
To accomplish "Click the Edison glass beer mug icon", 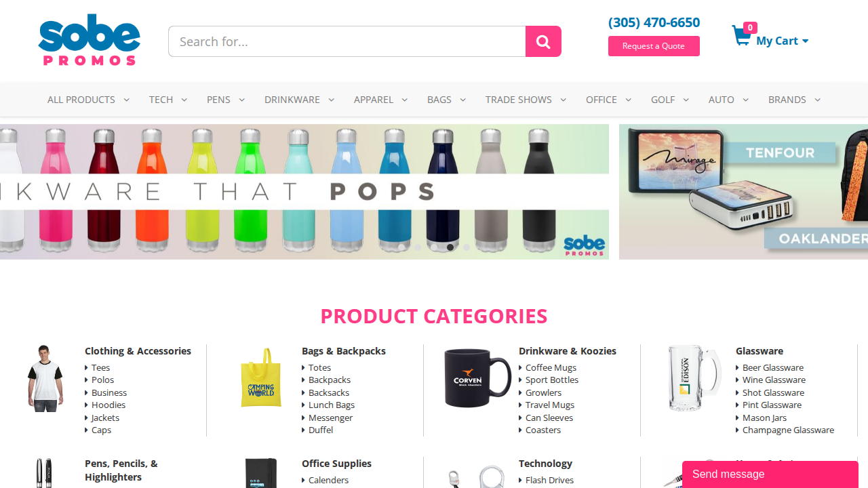I will click(x=694, y=378).
